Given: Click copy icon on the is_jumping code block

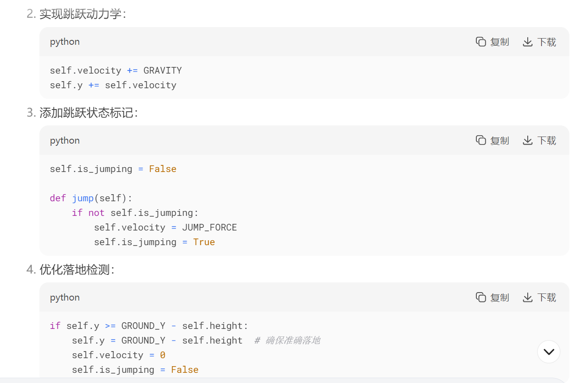Looking at the screenshot, I should [481, 141].
